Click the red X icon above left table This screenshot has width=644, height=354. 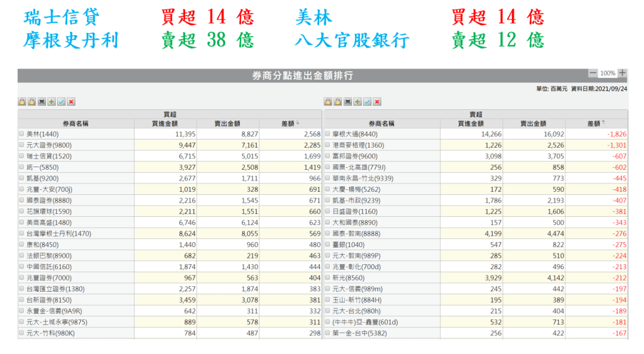(x=72, y=102)
